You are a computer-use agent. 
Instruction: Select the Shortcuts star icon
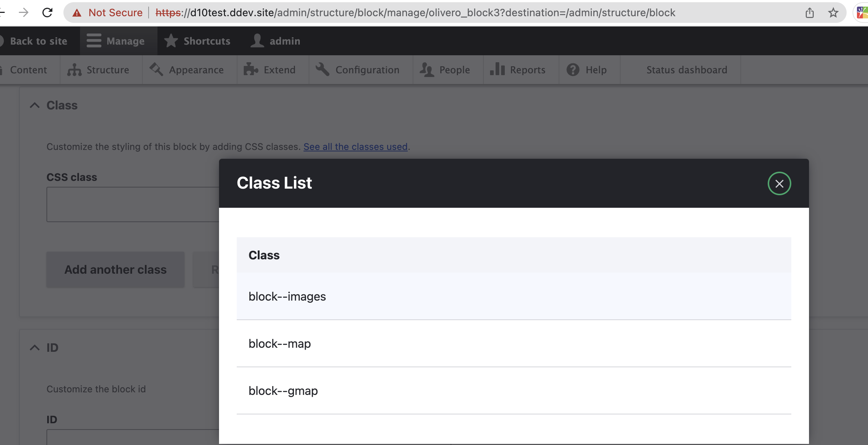(171, 41)
